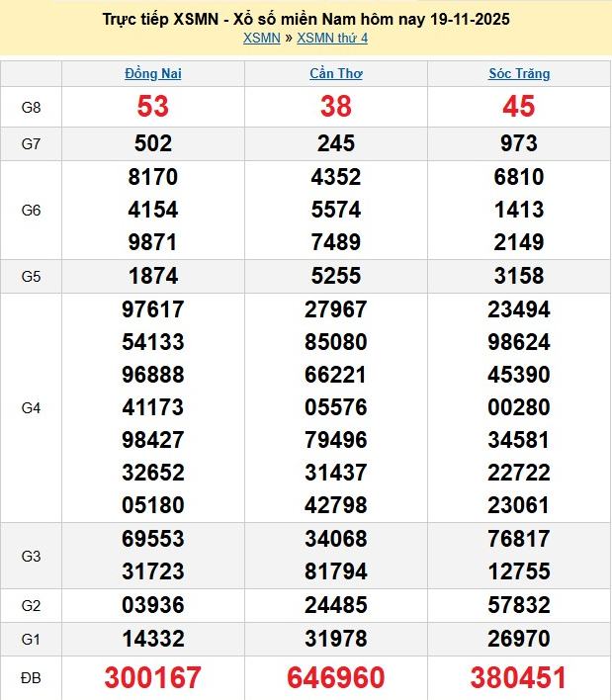
Task: Click the page title with date 19-11-2025
Action: [306, 19]
